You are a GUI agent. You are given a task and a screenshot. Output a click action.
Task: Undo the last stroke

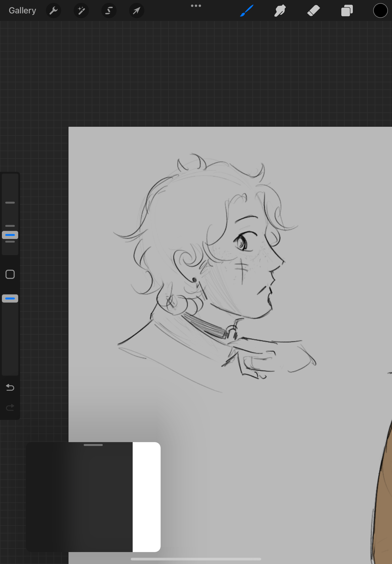pos(10,387)
